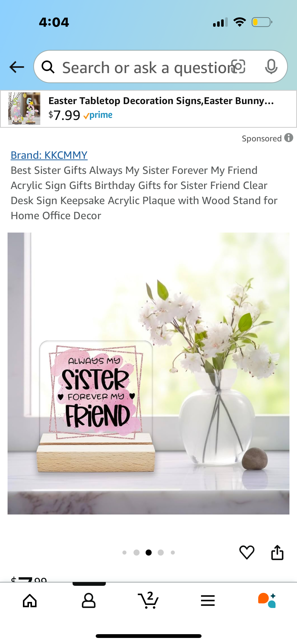Open the account profile tab

[89, 601]
